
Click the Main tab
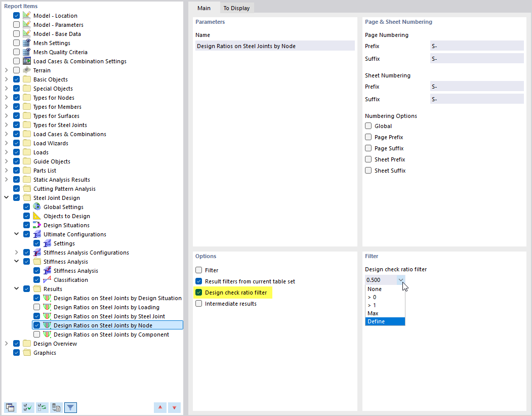point(204,8)
